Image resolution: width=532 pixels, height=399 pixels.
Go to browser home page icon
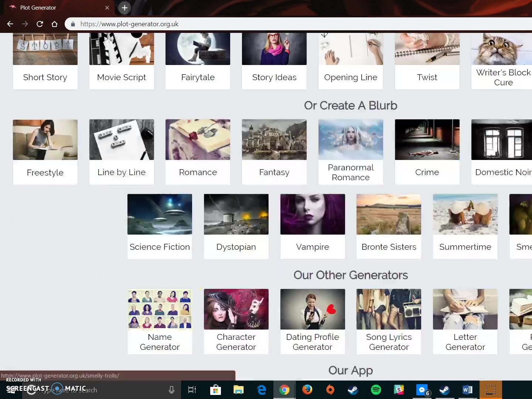54,24
